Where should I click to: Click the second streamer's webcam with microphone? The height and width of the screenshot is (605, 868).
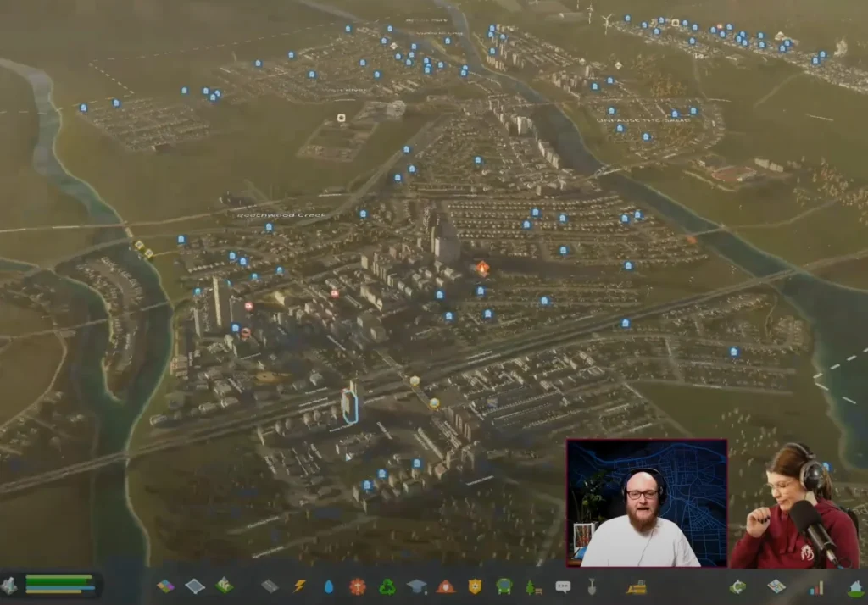pos(797,505)
